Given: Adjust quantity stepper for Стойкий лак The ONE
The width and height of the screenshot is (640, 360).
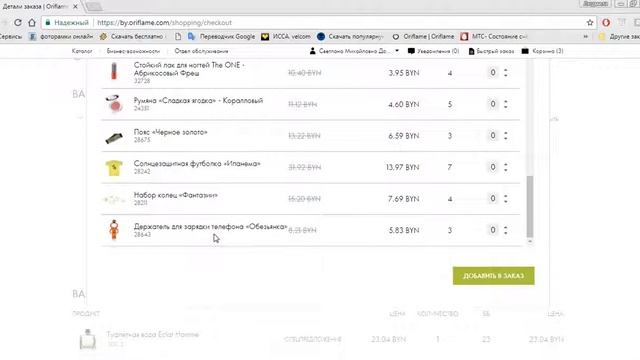Looking at the screenshot, I should [x=506, y=73].
